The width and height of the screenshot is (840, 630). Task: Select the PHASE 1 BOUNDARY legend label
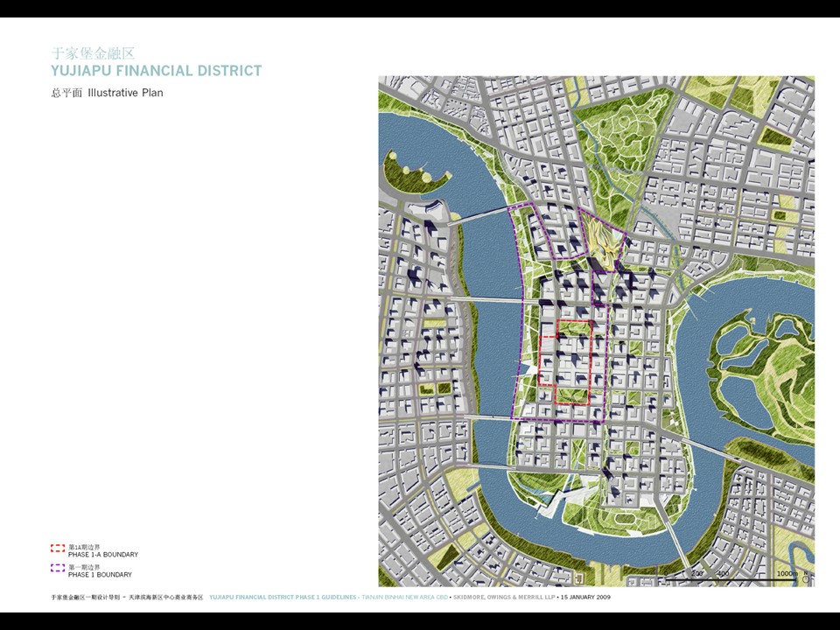[x=100, y=575]
